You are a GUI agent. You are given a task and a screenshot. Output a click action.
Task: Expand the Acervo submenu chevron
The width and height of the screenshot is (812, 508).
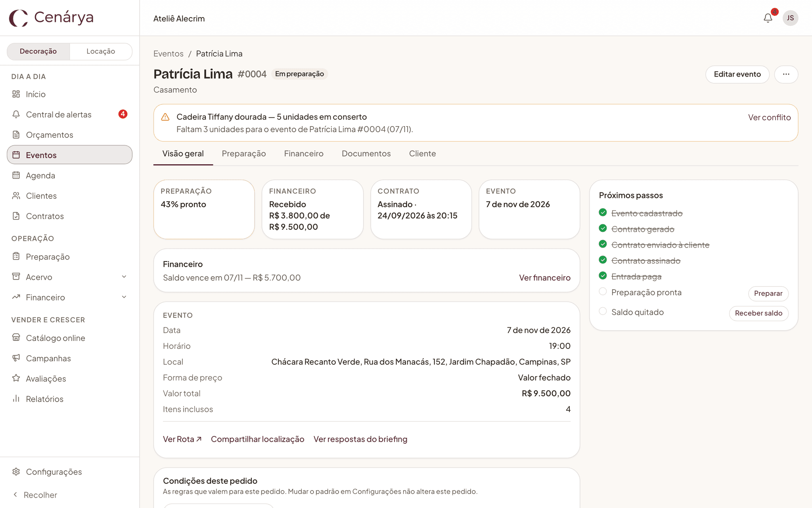tap(124, 277)
